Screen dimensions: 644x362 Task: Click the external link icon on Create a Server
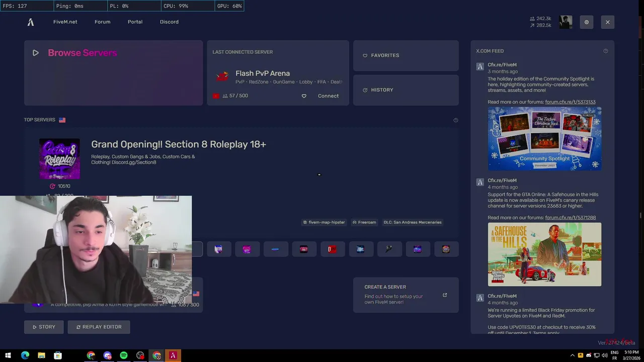(x=445, y=295)
